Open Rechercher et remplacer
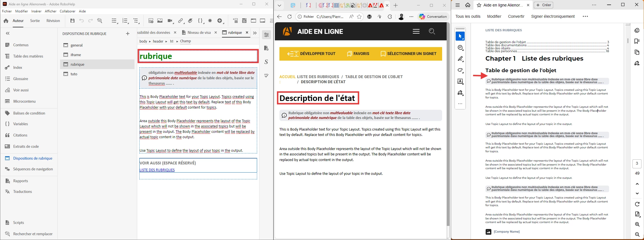Viewport: 644px width, 240px height. (x=33, y=234)
